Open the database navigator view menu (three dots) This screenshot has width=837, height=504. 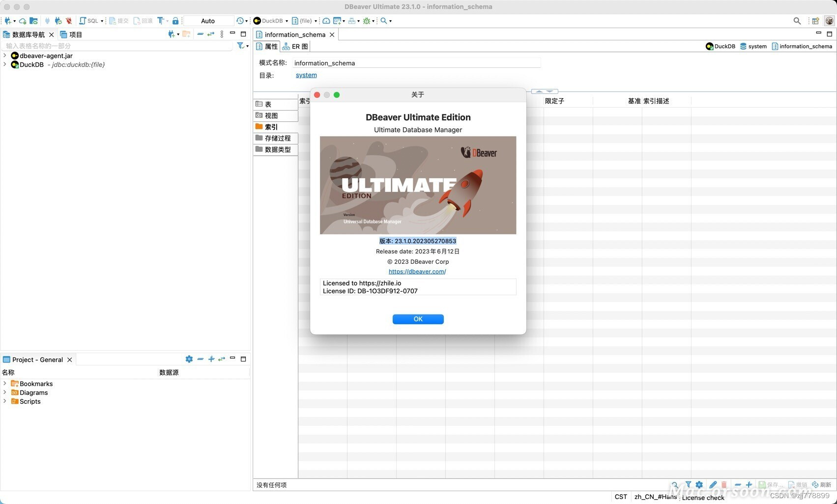pos(222,34)
